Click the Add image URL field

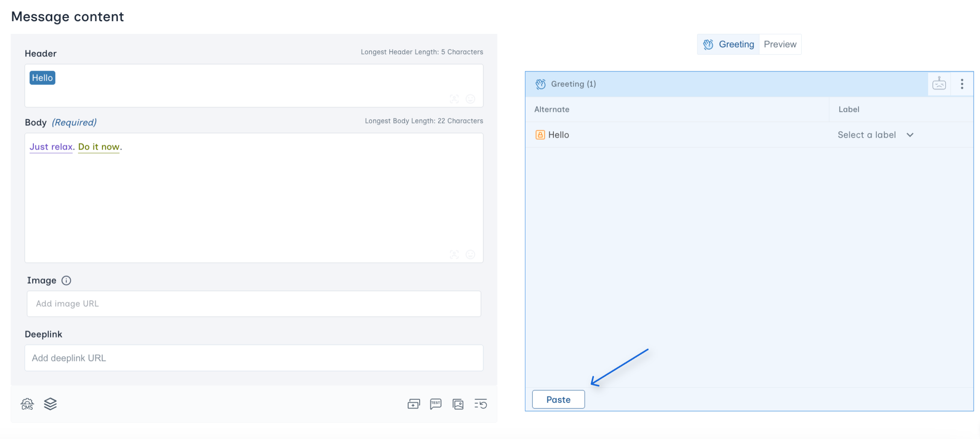254,304
